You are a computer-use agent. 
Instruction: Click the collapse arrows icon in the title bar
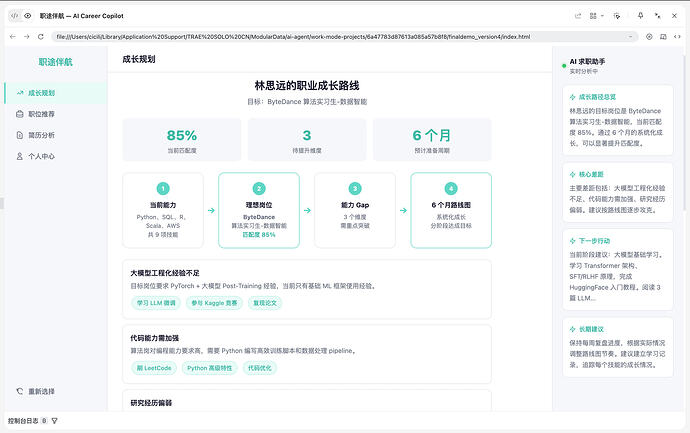click(x=657, y=16)
